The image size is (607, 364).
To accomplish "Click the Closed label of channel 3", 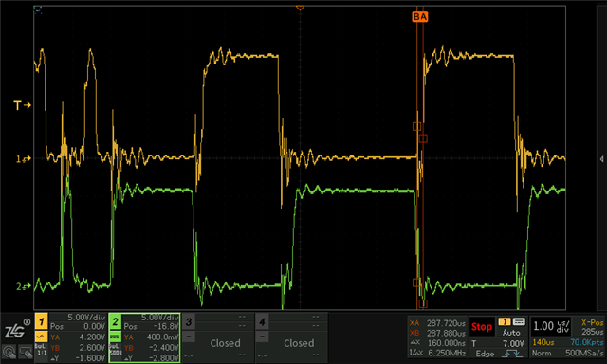I will click(x=225, y=343).
